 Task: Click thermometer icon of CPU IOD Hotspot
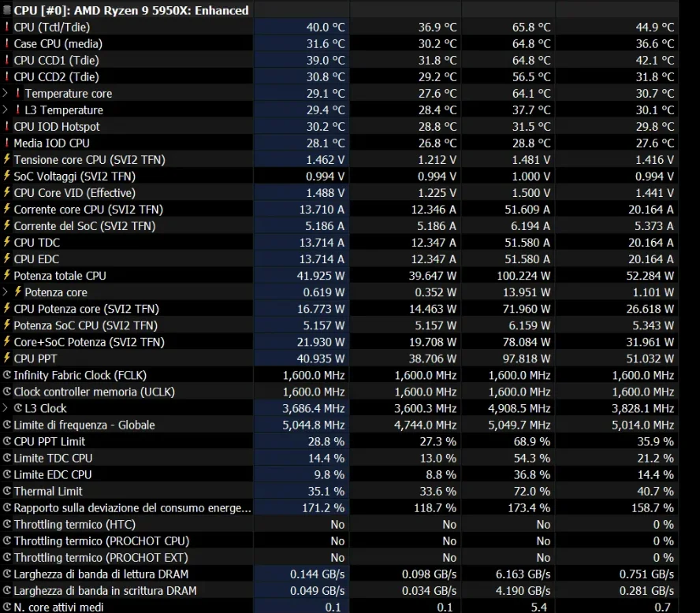point(6,126)
